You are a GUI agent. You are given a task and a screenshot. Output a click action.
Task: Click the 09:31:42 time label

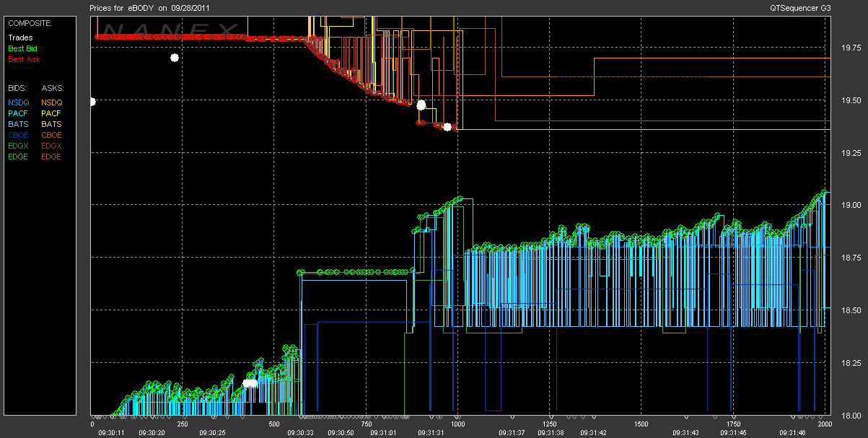coord(593,432)
